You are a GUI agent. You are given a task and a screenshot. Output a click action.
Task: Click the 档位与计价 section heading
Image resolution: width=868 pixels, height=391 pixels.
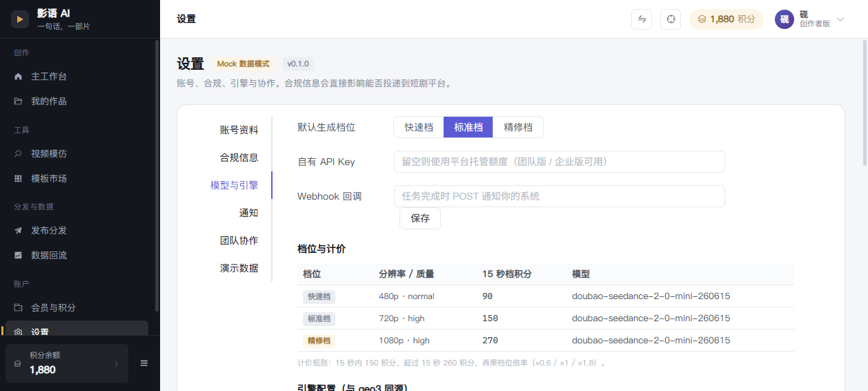322,249
